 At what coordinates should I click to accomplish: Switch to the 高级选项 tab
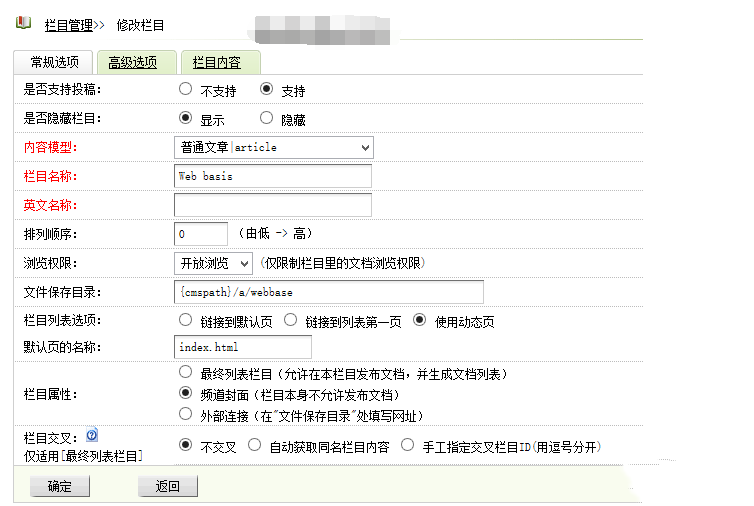point(133,62)
